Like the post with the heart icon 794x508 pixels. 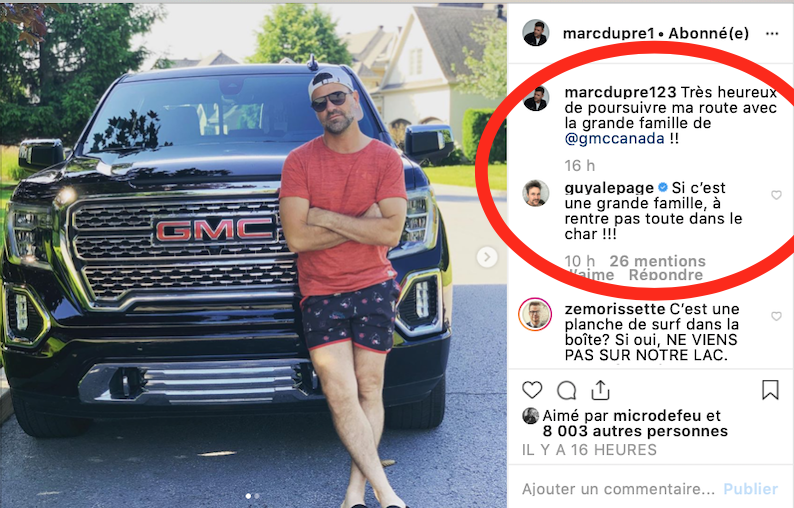532,390
